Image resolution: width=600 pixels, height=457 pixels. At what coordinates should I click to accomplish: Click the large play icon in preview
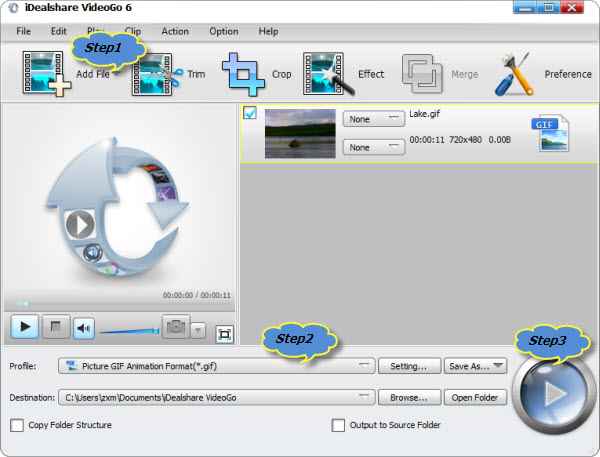pos(80,224)
